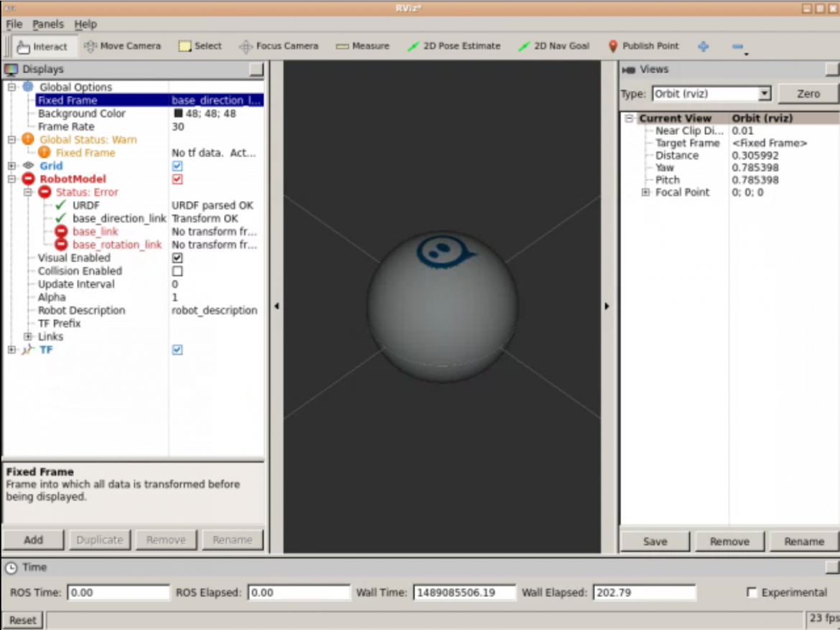Collapse the Global Status: Warn node
Viewport: 840px width, 630px height.
[11, 139]
